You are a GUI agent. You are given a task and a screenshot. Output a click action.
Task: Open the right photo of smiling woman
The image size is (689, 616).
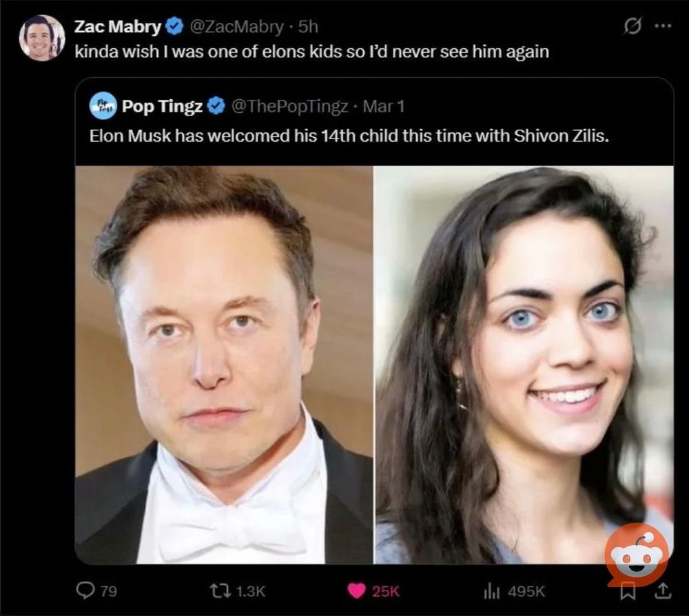pos(524,365)
